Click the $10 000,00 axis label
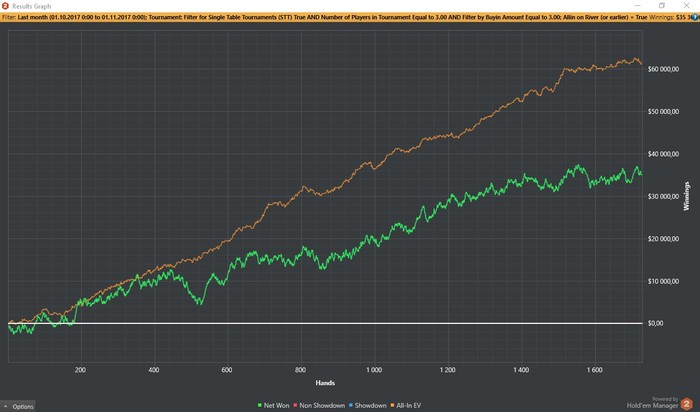This screenshot has width=700, height=412. coord(663,281)
